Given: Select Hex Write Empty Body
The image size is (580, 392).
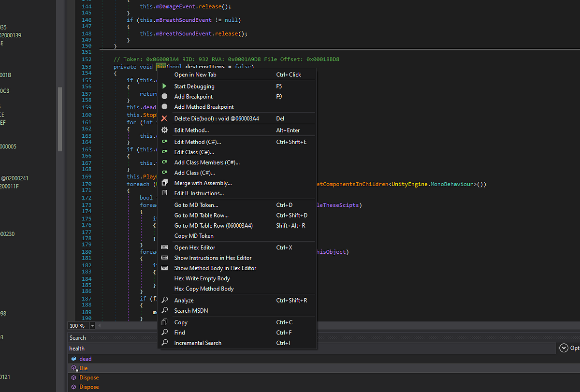Looking at the screenshot, I should point(202,278).
